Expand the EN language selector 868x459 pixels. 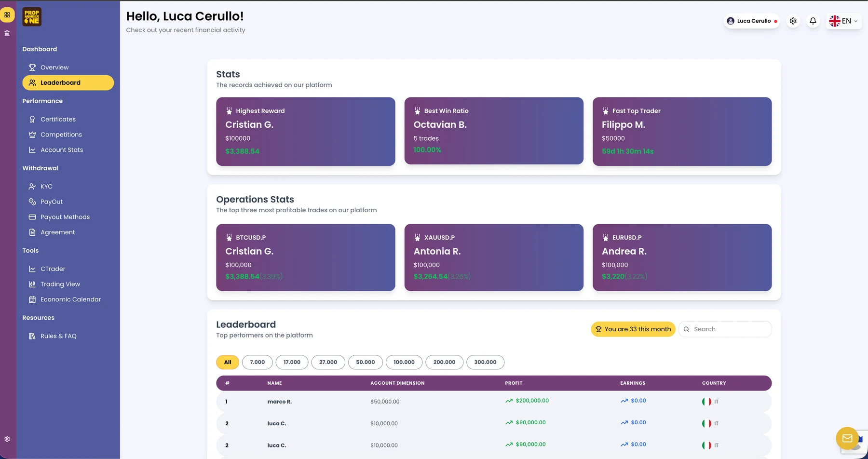pyautogui.click(x=843, y=21)
